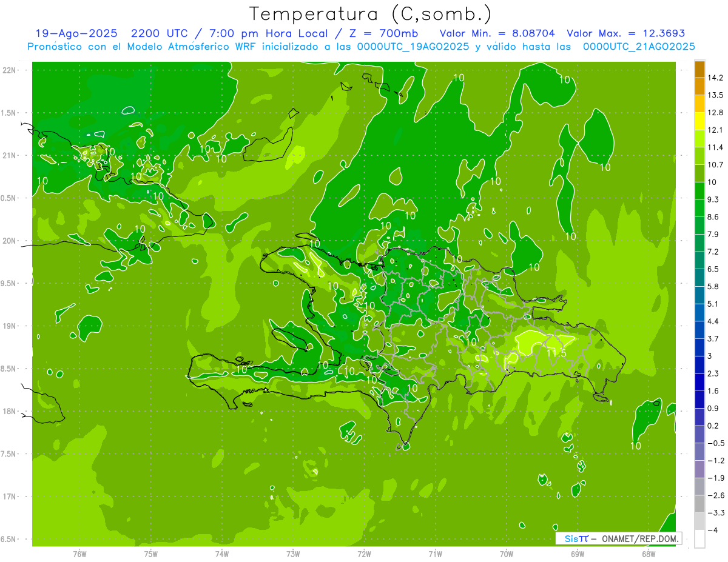Screen dimensions: 728x562
Task: Click legend value '8.6'
Action: (713, 217)
